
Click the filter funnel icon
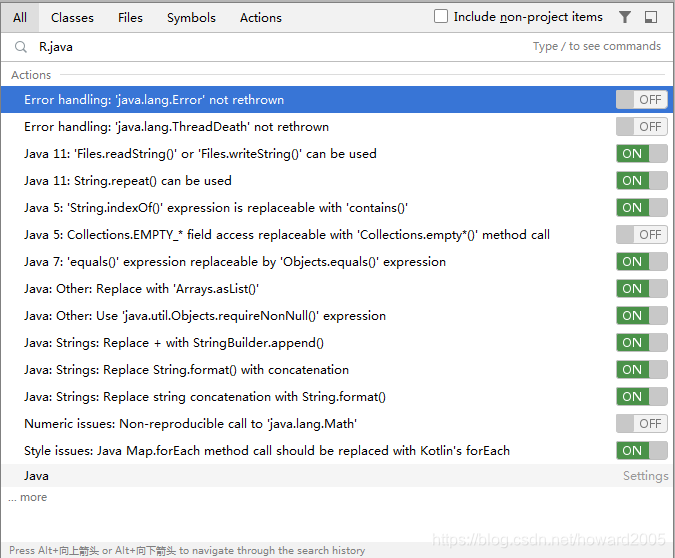pos(625,17)
